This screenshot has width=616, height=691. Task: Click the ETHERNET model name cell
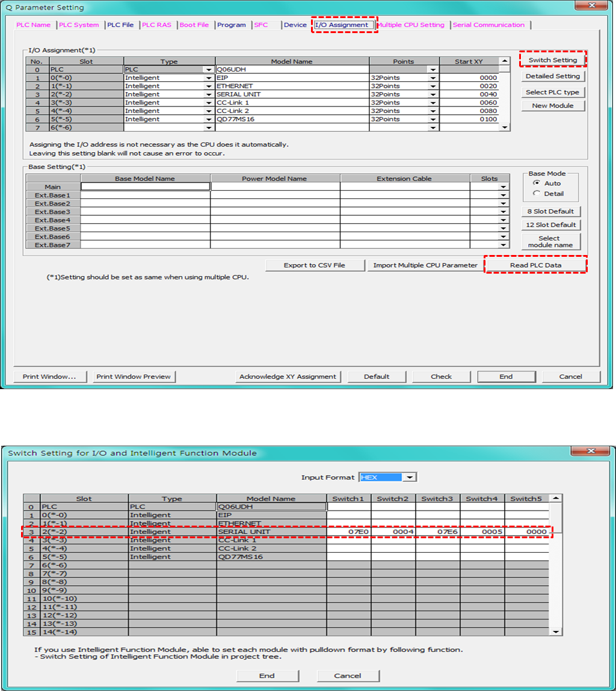tap(292, 87)
